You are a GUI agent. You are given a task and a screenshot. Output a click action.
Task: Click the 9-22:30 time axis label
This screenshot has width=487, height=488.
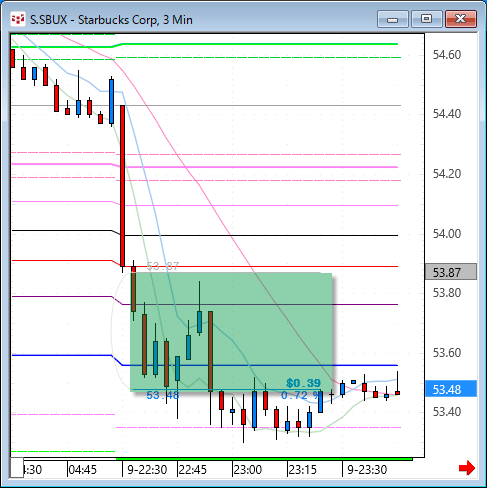(147, 470)
